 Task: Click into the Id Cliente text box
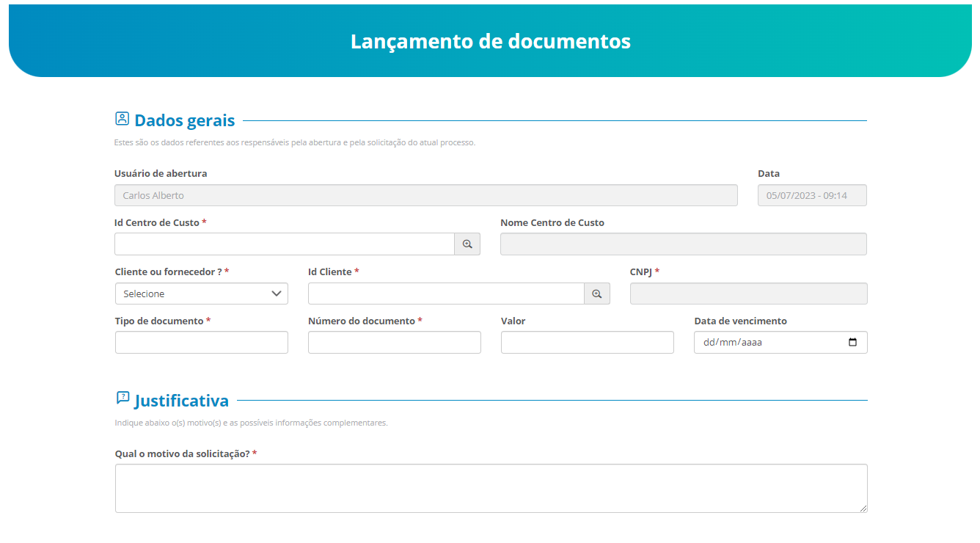click(x=446, y=294)
